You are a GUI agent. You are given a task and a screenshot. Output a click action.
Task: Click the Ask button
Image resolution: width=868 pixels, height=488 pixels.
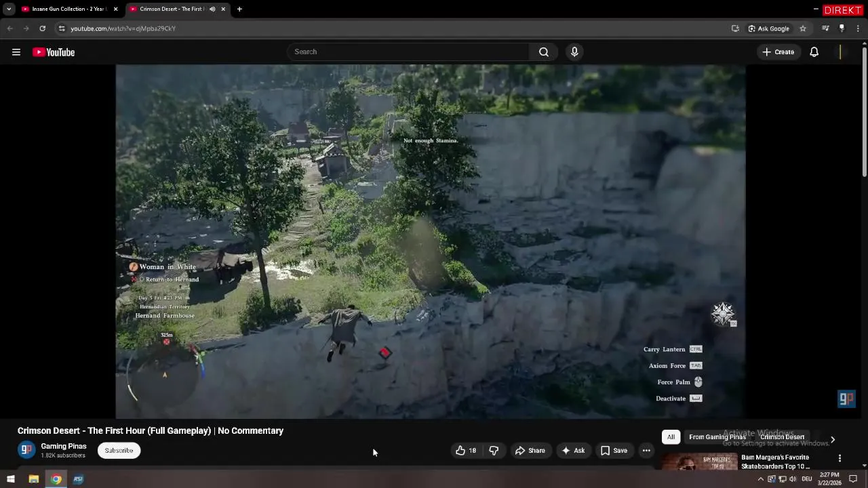click(572, 451)
